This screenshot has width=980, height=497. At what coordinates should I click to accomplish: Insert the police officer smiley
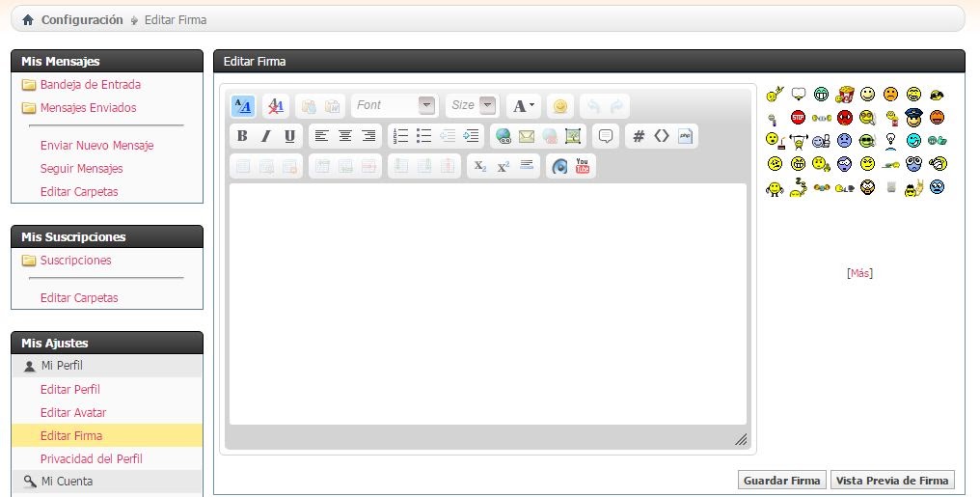pyautogui.click(x=913, y=117)
